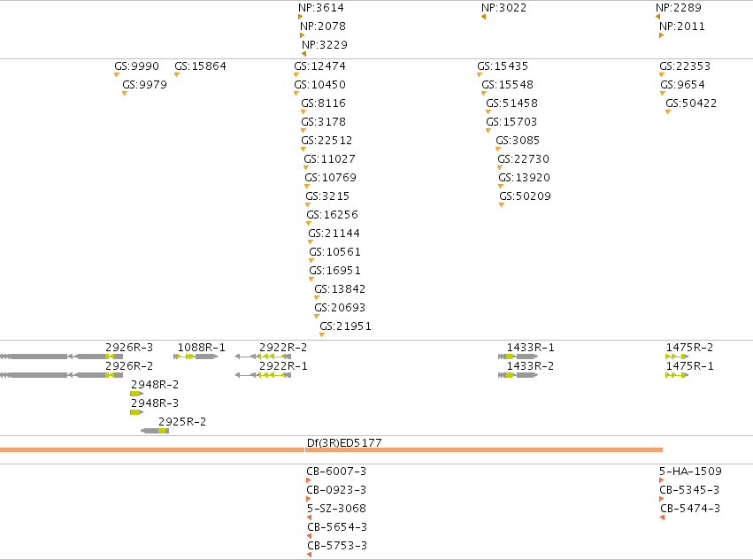Screen dimensions: 753x560
Task: Click the NP:3229 insertion label
Action: [x=325, y=45]
